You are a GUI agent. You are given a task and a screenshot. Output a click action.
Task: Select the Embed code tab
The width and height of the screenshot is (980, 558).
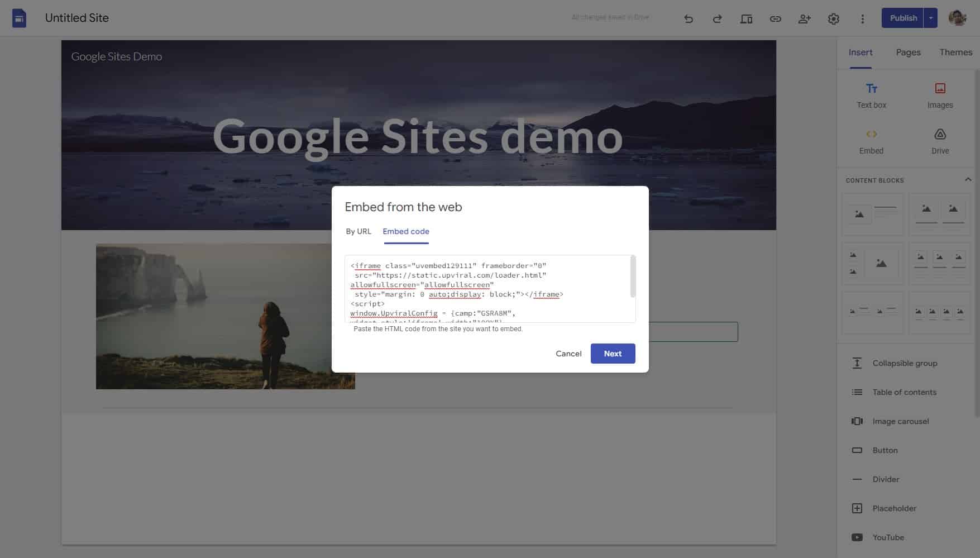(x=406, y=231)
